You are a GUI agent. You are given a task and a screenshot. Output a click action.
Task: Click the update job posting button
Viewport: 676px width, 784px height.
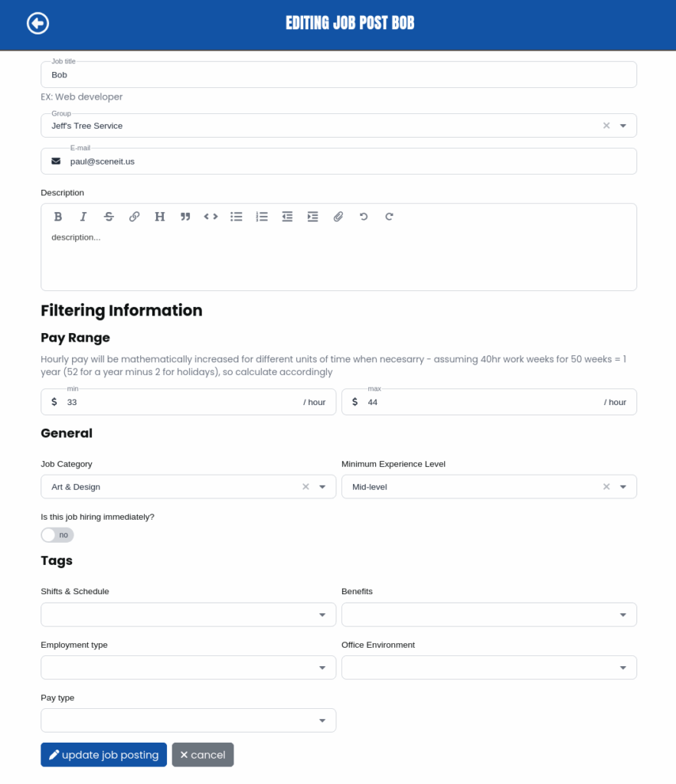103,755
